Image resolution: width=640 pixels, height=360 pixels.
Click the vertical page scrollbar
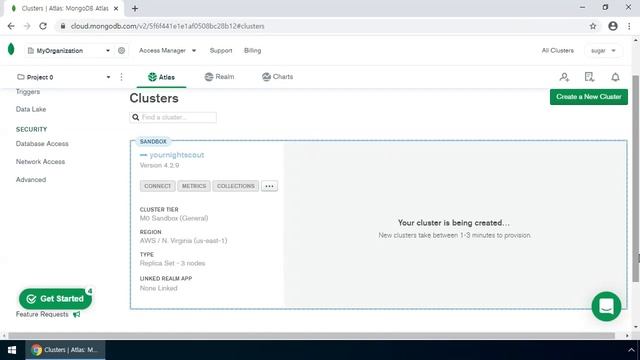click(636, 178)
